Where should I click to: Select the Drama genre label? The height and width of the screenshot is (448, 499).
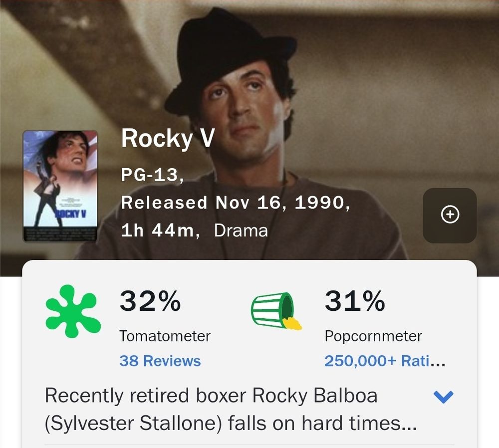[x=241, y=230]
